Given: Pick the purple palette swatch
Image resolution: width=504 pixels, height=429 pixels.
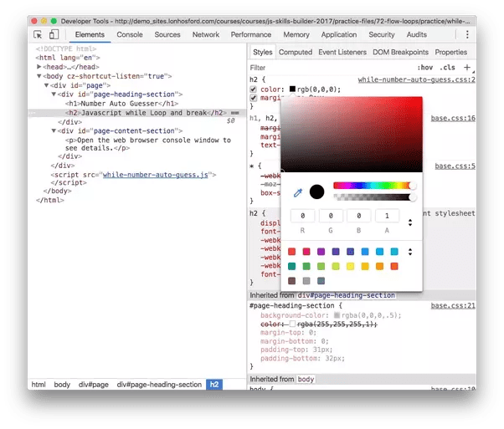Looking at the screenshot, I should [321, 252].
